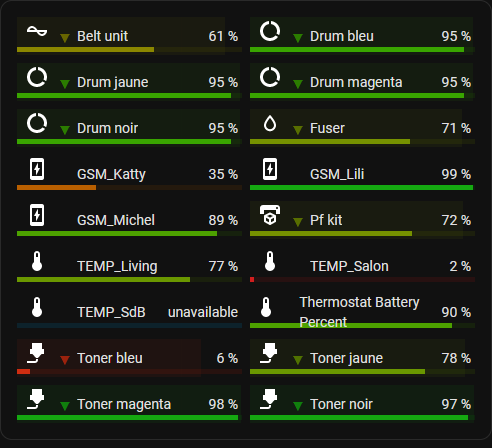492x448 pixels.
Task: Click the Drum noir circle icon
Action: click(x=37, y=123)
